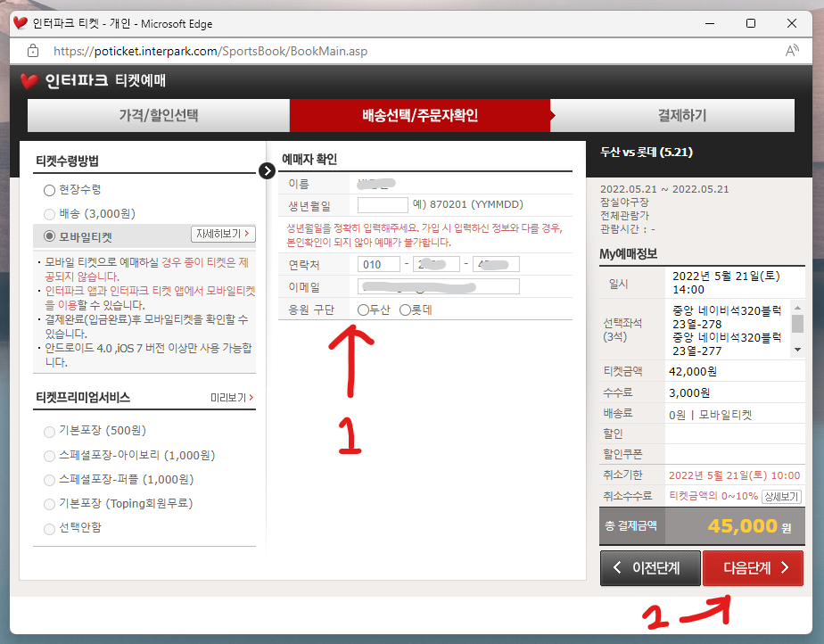Click the 자세히보기 button for mobile ticket
824x644 pixels.
tap(223, 234)
